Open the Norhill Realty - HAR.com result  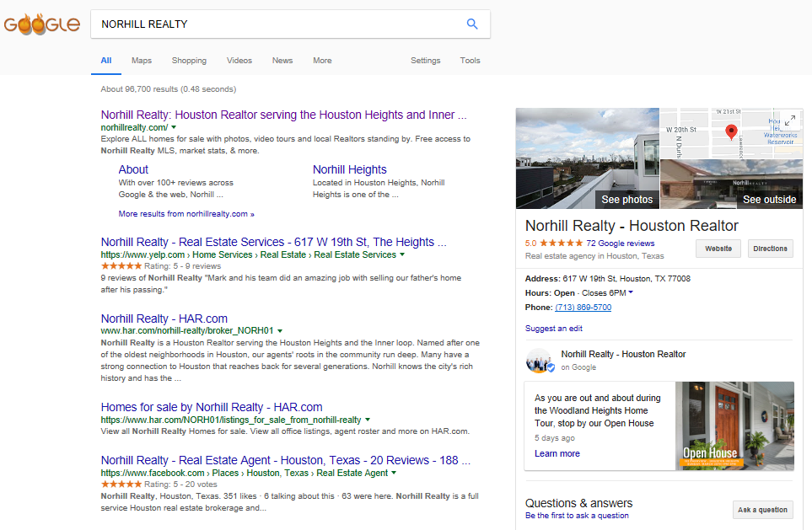[164, 319]
